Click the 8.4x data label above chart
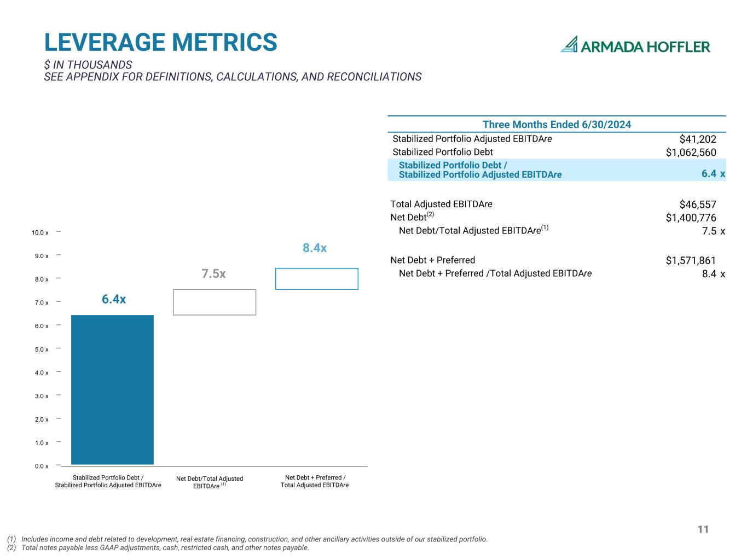This screenshot has width=747, height=560. pyautogui.click(x=315, y=248)
